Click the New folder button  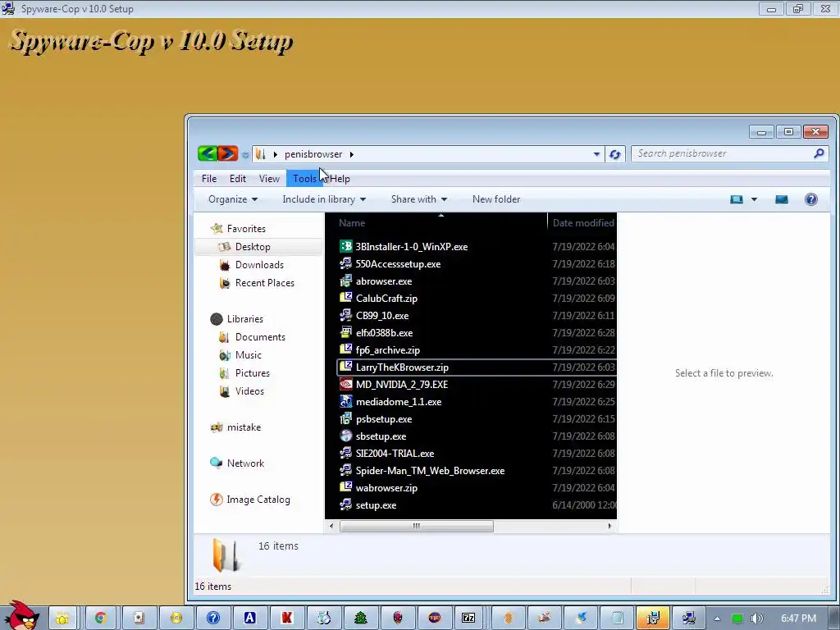pyautogui.click(x=496, y=199)
